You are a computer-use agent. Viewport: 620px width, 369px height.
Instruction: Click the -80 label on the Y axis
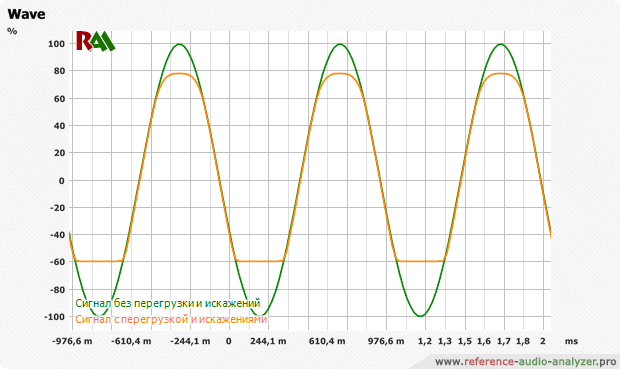coord(57,290)
